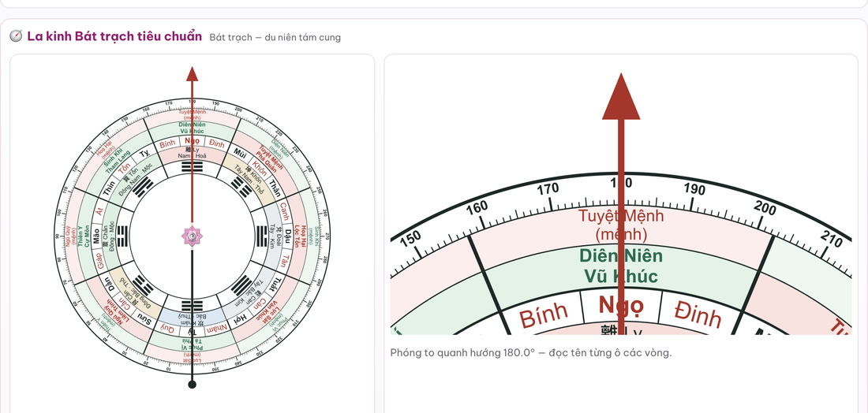The image size is (868, 413).
Task: Click the Khôn trigram near Tây Nam Thổ
Action: (x=242, y=187)
